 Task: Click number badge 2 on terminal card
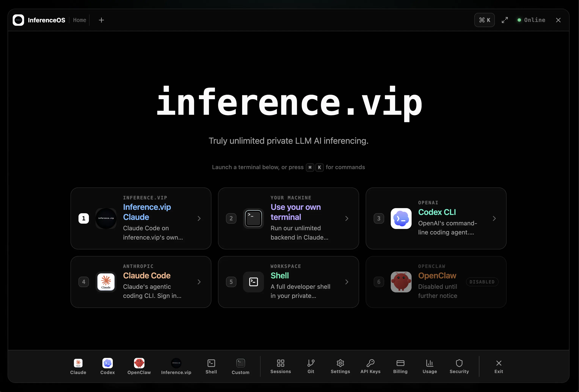pyautogui.click(x=231, y=218)
